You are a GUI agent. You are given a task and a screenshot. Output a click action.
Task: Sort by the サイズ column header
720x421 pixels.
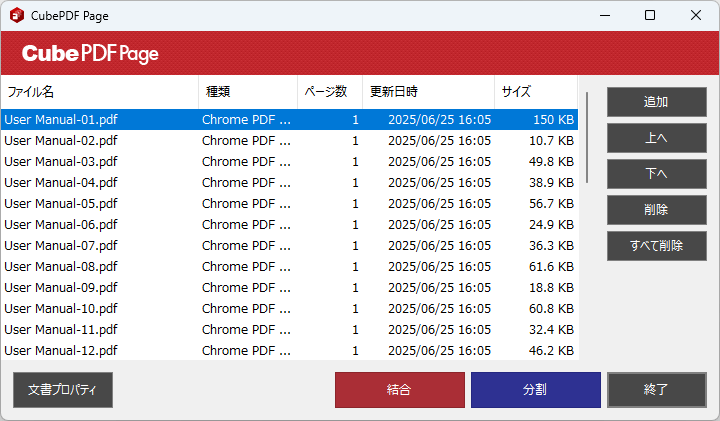click(x=535, y=92)
